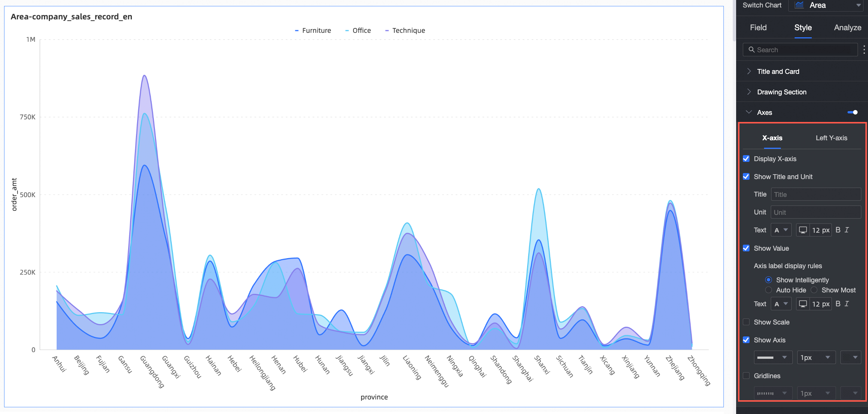This screenshot has height=414, width=868.
Task: Open the Show Axis line color picker
Action: (x=851, y=357)
